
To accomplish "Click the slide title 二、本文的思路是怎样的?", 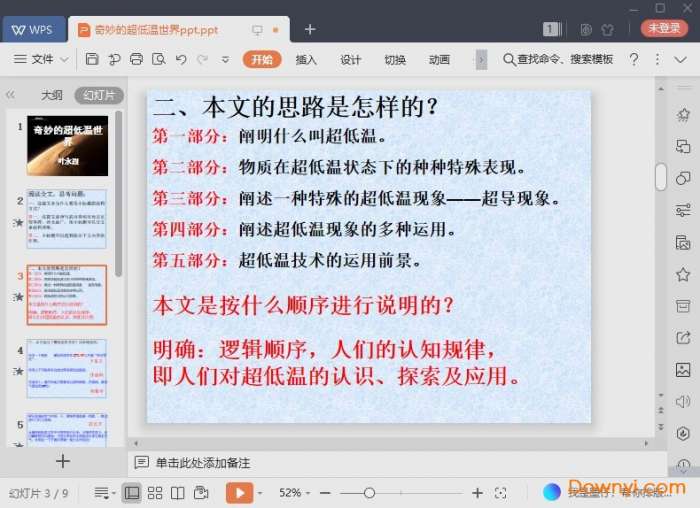I will click(x=296, y=107).
